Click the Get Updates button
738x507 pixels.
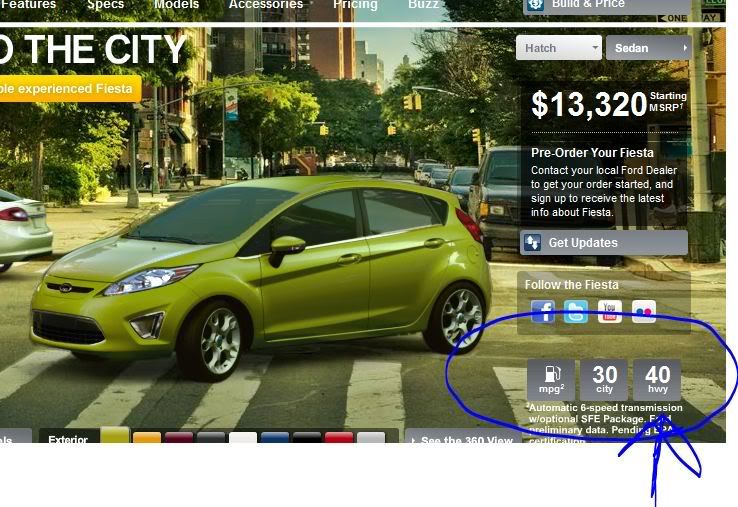tap(603, 243)
